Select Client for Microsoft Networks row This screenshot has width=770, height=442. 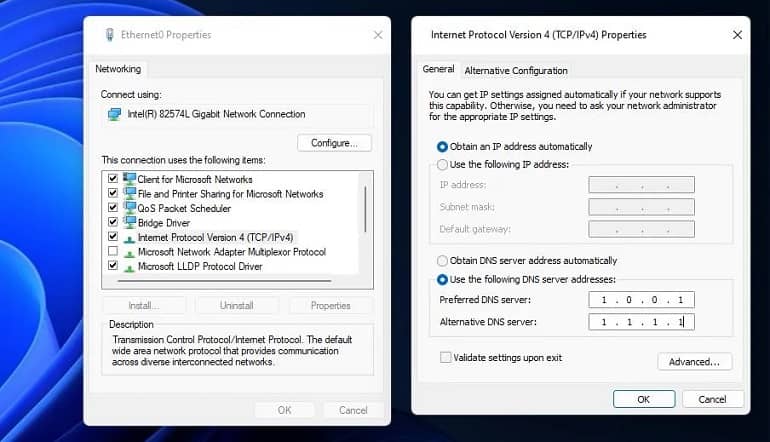point(195,179)
